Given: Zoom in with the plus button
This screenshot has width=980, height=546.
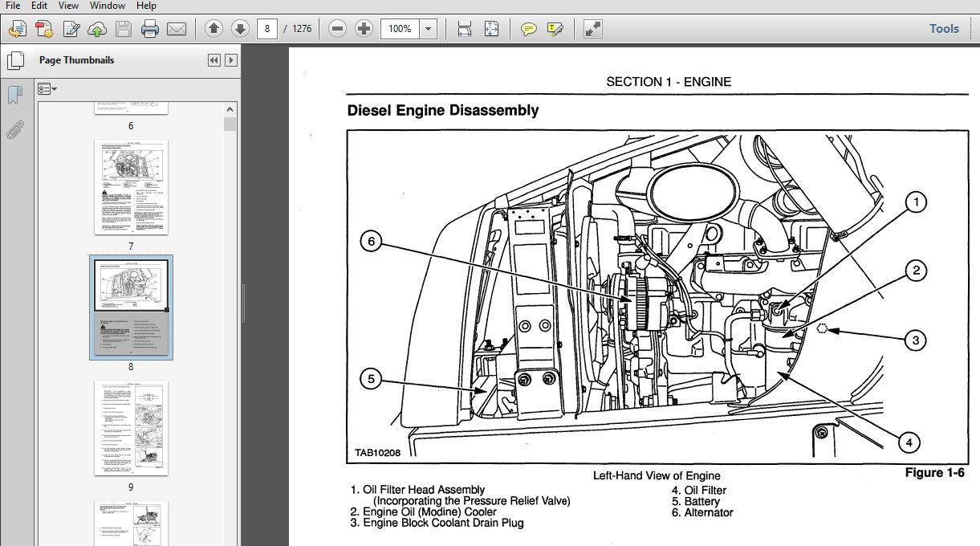Looking at the screenshot, I should tap(364, 29).
